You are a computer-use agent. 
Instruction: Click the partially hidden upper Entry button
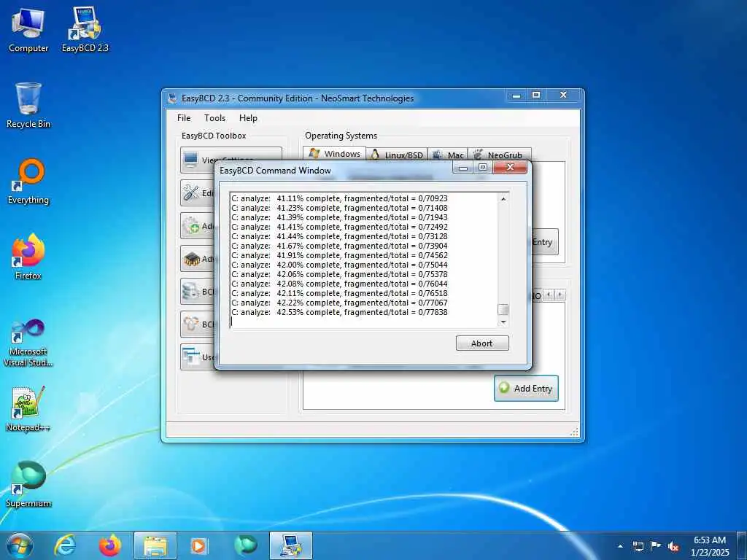[x=545, y=242]
